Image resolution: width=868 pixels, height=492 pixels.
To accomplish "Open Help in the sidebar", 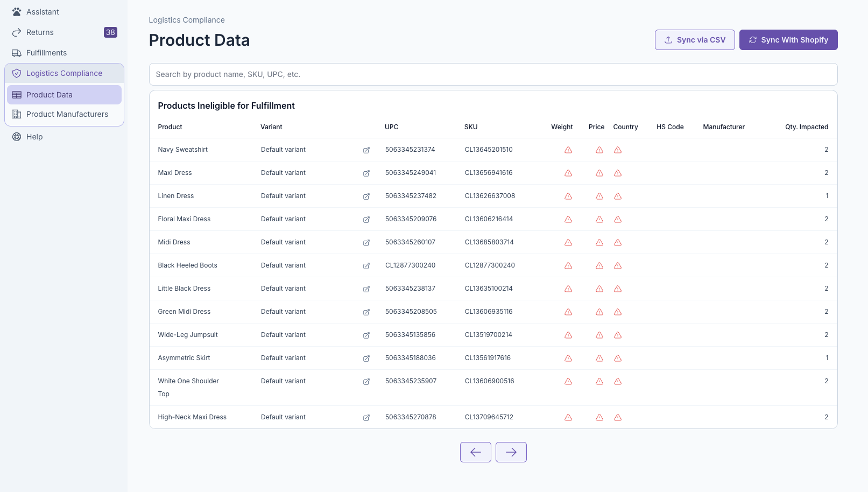I will (x=34, y=137).
